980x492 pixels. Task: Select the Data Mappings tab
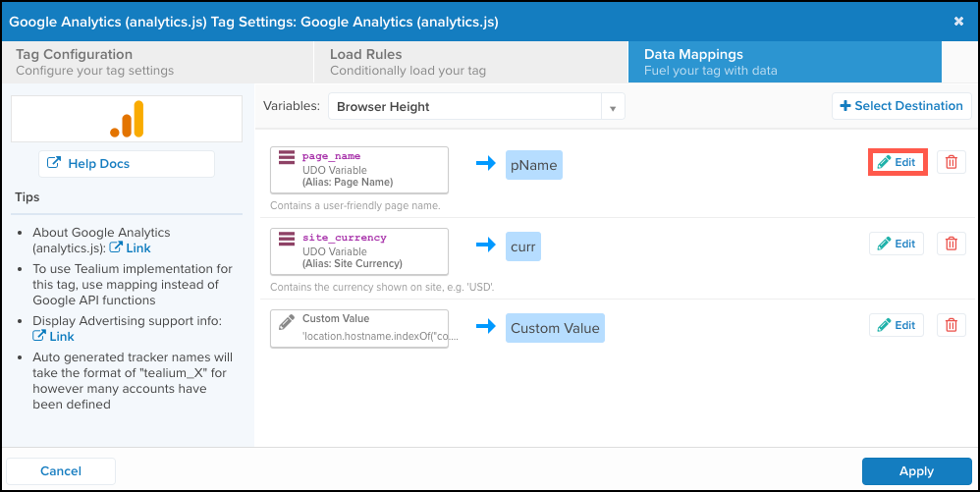point(784,62)
